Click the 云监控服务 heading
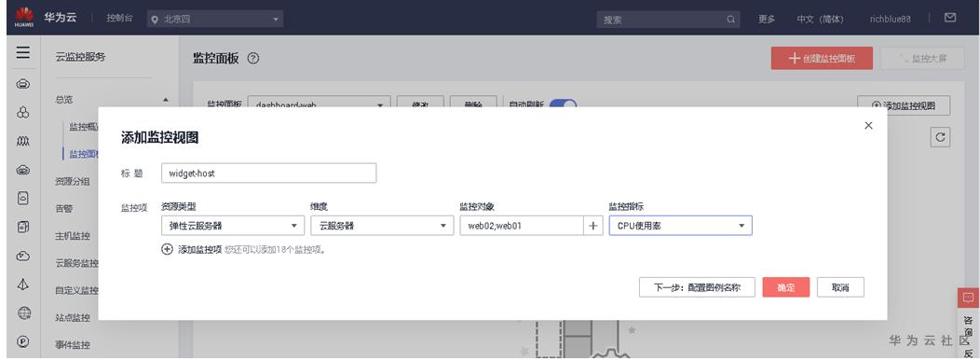Image resolution: width=980 pixels, height=361 pixels. coord(81,57)
